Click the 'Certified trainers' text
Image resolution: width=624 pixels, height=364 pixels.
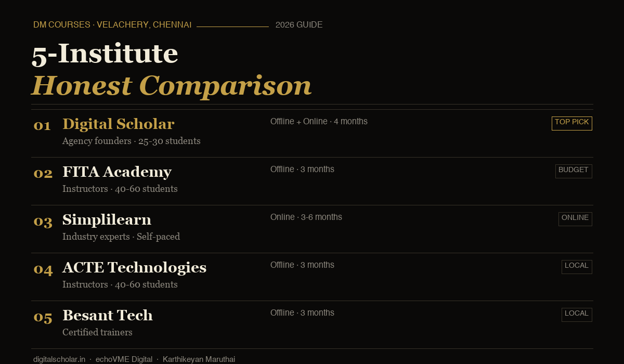coord(97,332)
